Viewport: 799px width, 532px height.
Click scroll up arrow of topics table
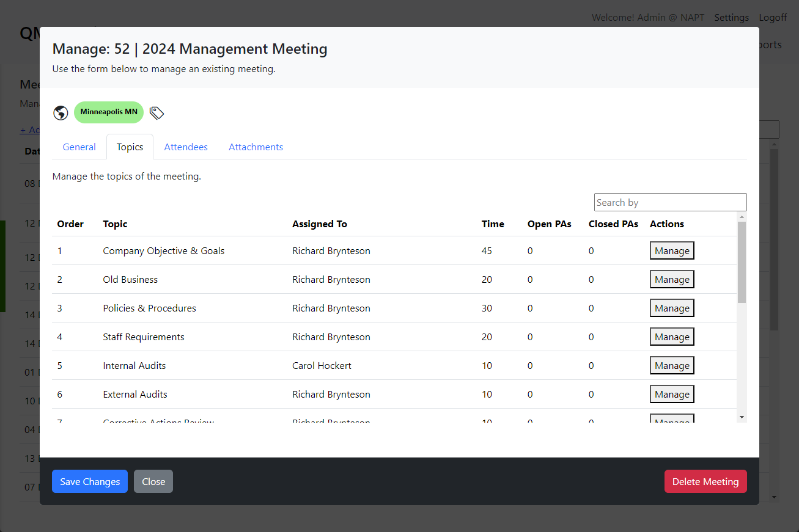click(x=742, y=217)
